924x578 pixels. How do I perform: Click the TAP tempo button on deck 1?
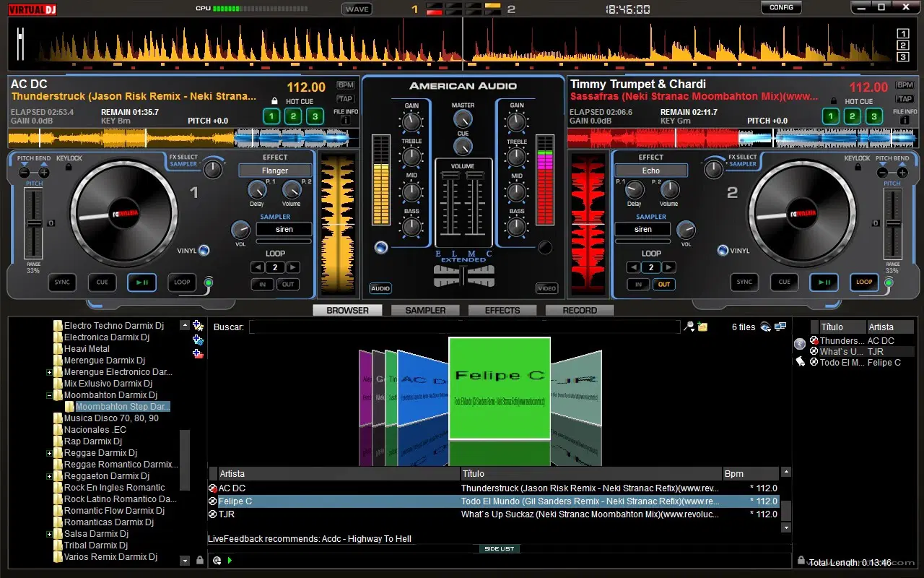tap(346, 99)
